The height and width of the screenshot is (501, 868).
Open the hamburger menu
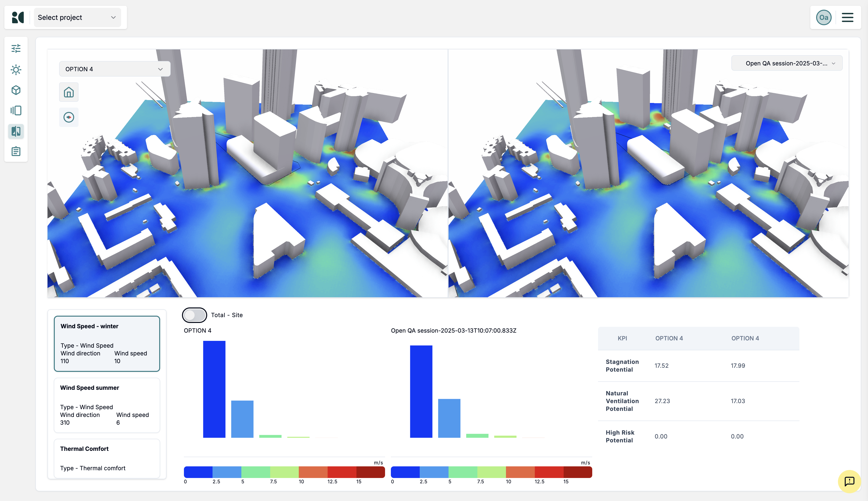pyautogui.click(x=847, y=17)
